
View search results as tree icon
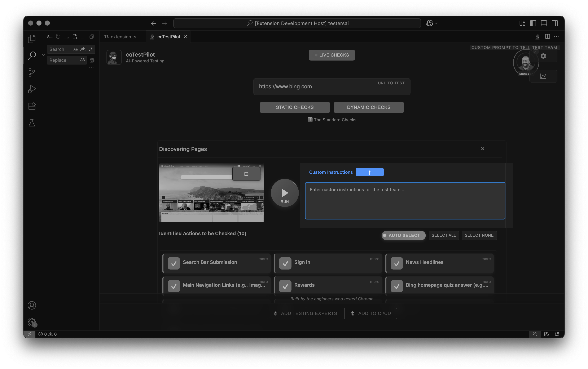tap(83, 37)
